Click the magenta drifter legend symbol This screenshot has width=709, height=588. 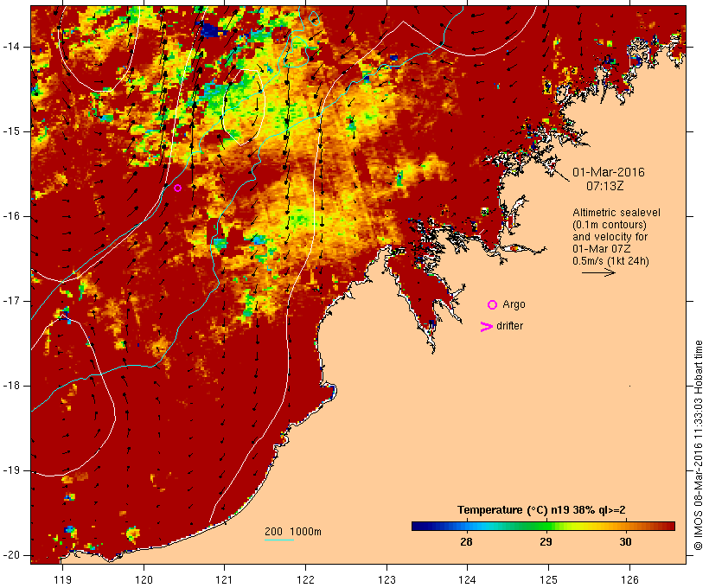pos(486,327)
